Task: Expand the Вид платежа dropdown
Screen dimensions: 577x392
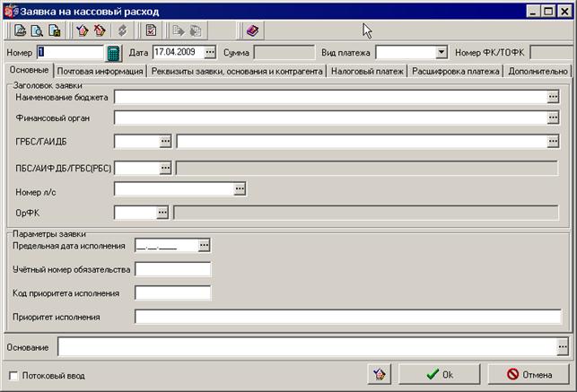Action: 441,52
